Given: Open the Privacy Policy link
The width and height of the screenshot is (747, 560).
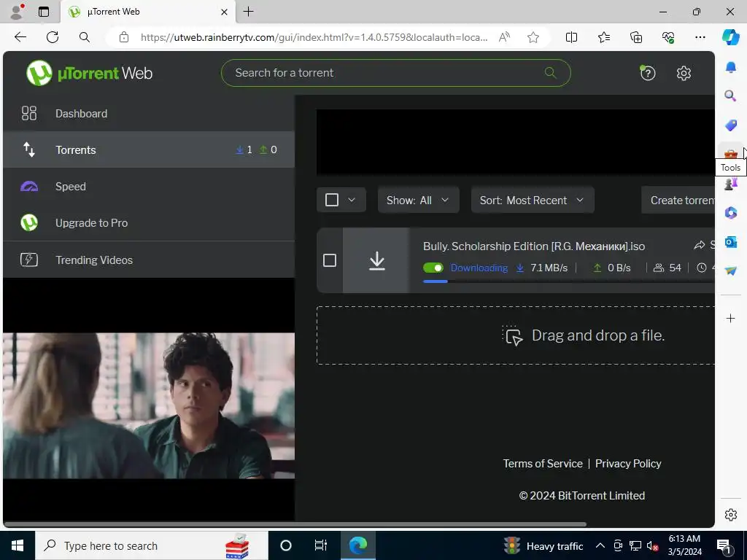Looking at the screenshot, I should (628, 463).
